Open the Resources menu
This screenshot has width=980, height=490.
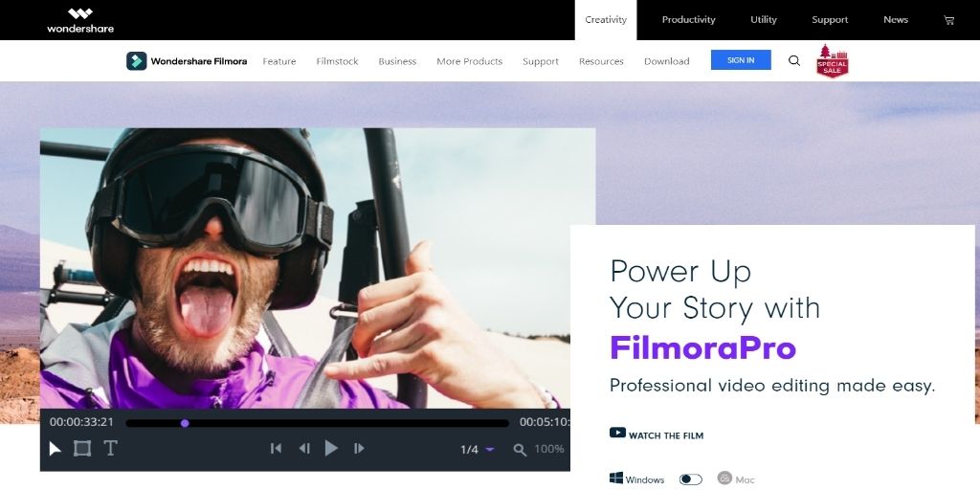601,61
